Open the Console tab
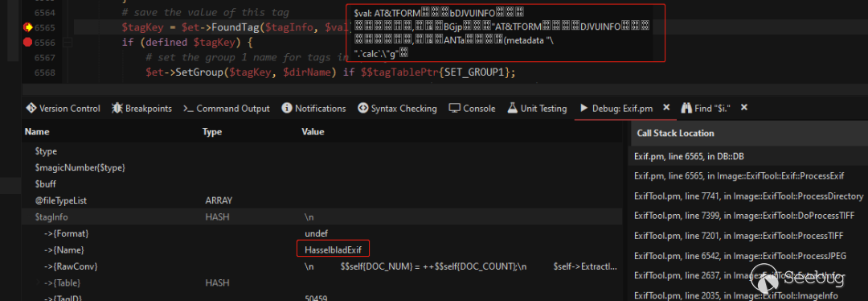 pyautogui.click(x=472, y=109)
